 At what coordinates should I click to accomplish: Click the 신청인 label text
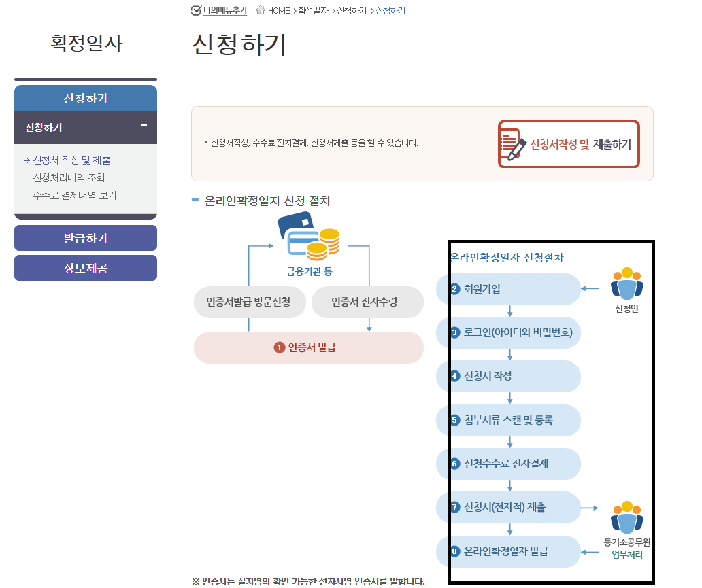(x=626, y=309)
